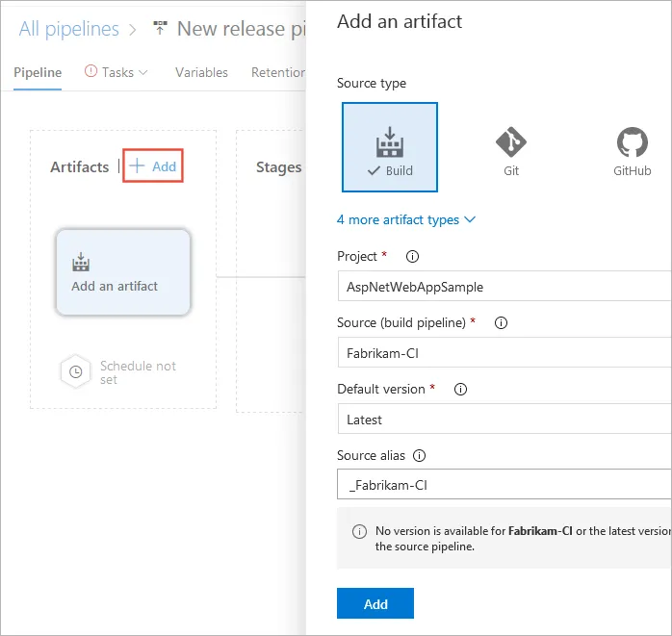Viewport: 672px width, 636px height.
Task: Expand 4 more artifact types
Action: (406, 219)
